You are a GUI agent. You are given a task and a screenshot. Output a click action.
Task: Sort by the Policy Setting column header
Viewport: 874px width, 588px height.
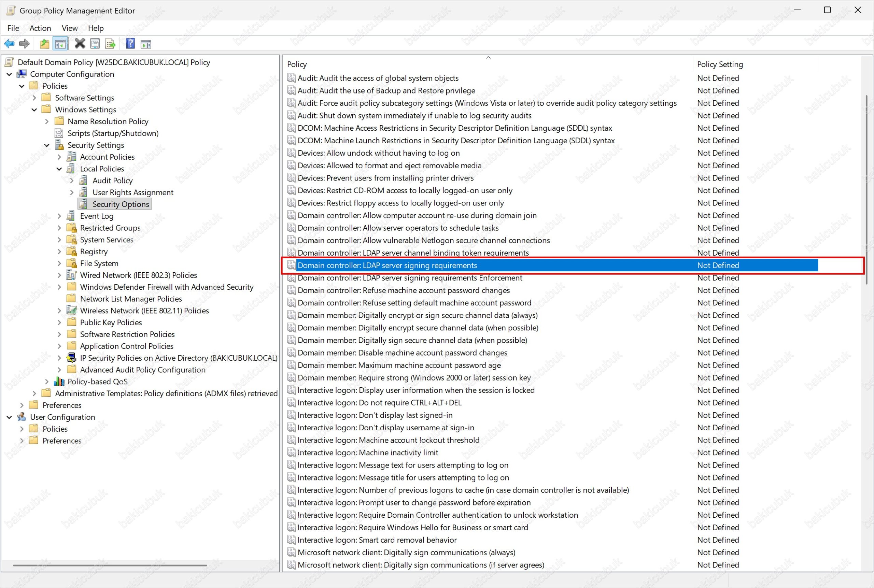pos(755,64)
